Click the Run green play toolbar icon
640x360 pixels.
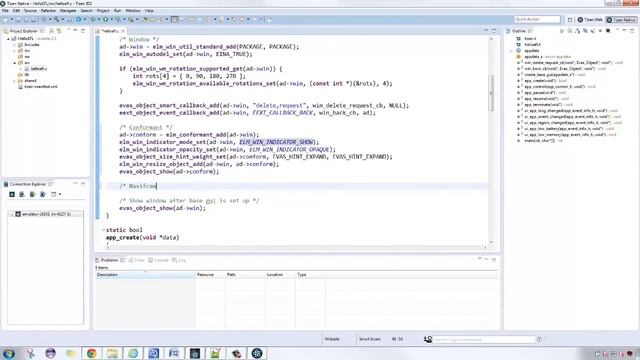click(x=106, y=20)
